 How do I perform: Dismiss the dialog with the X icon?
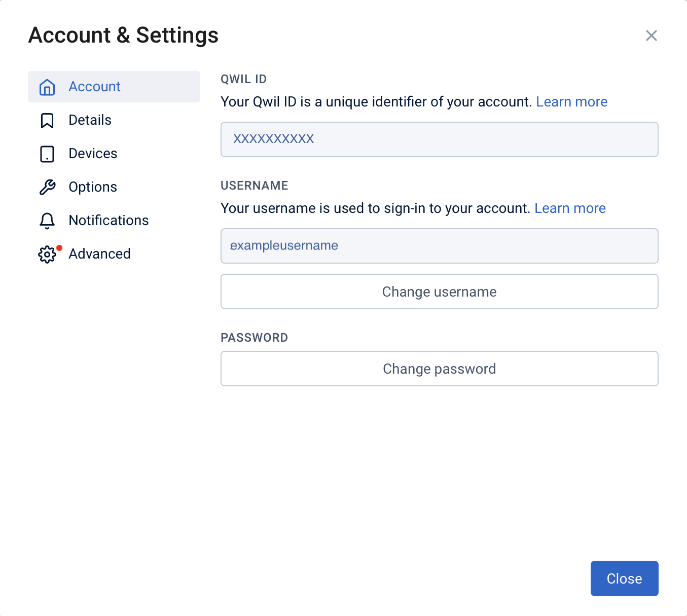click(652, 35)
